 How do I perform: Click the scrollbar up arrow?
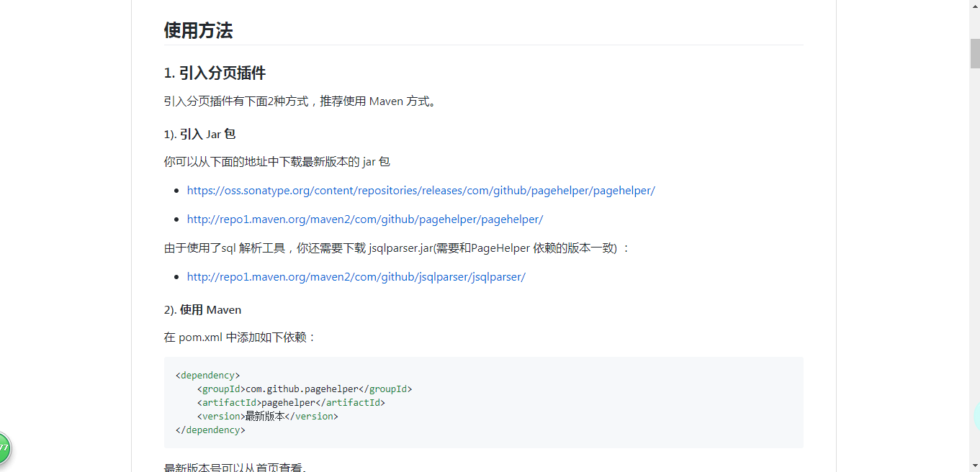[974, 6]
